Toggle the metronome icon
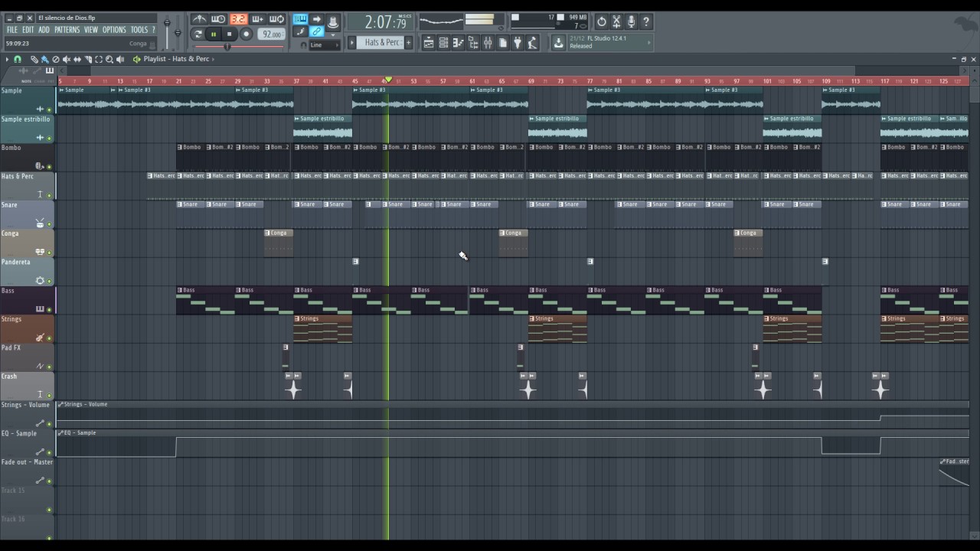 click(x=200, y=19)
